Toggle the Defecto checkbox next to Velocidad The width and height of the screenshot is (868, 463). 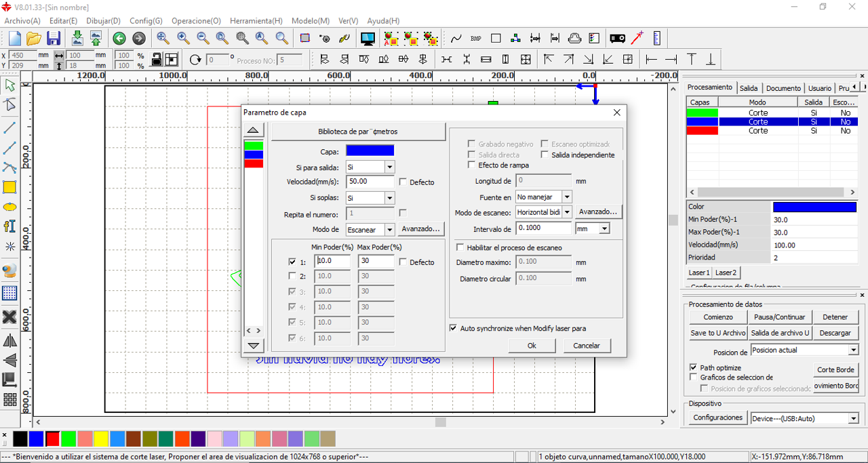tap(403, 182)
